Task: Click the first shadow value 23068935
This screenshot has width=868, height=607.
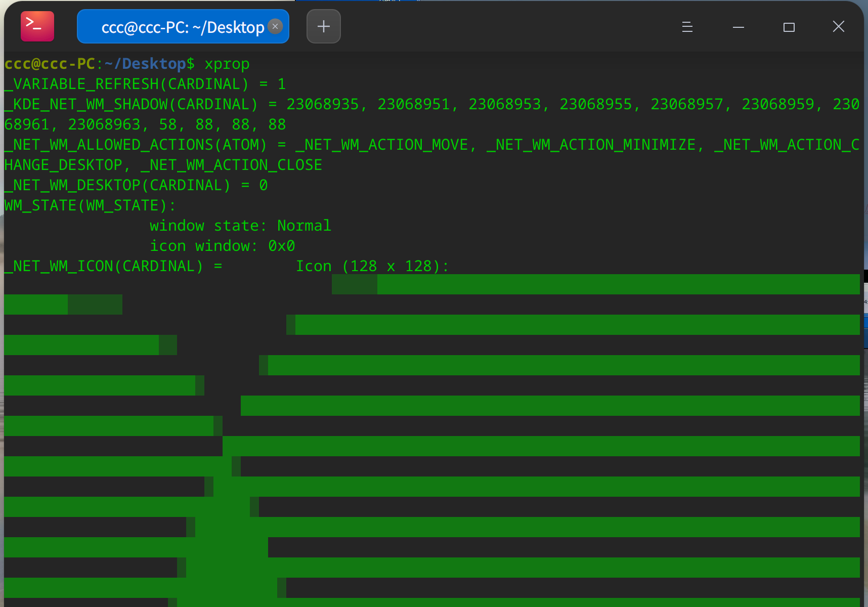Action: [322, 104]
